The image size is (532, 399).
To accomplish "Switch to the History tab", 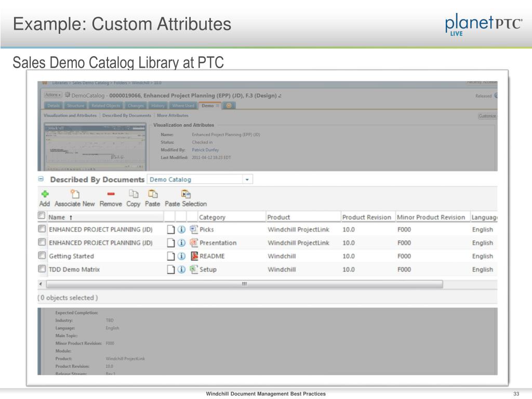I will click(x=158, y=105).
